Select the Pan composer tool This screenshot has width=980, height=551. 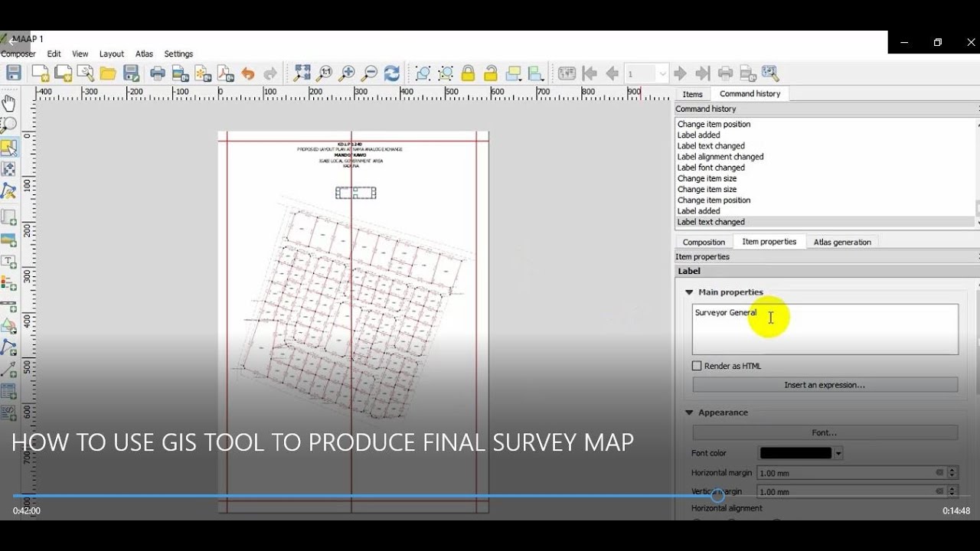point(8,103)
